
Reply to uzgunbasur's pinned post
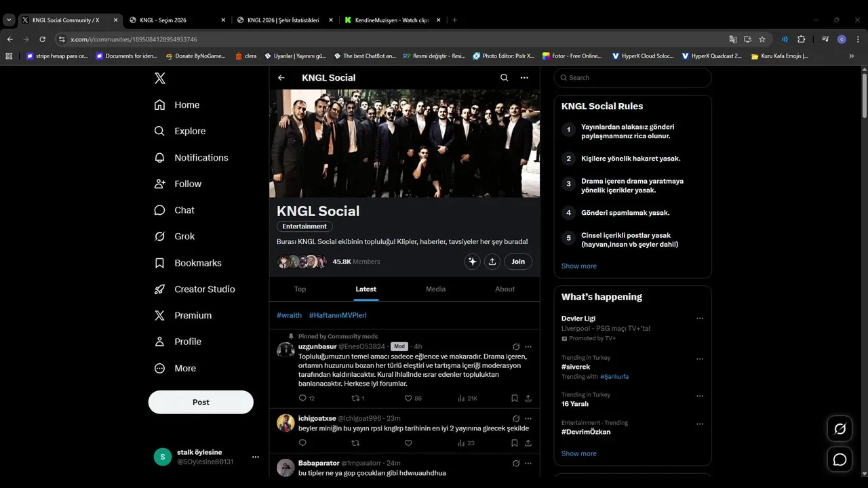[302, 399]
